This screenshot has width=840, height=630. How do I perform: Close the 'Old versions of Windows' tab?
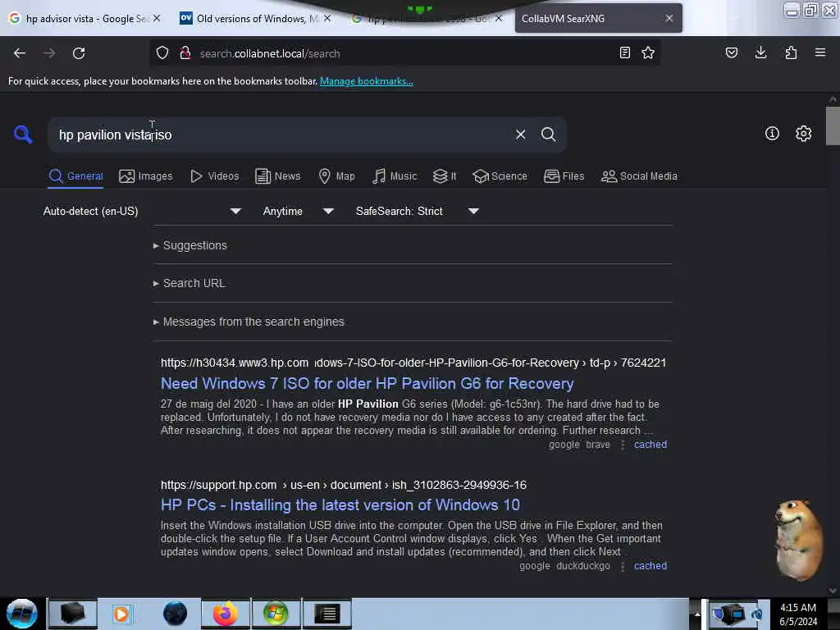point(327,18)
